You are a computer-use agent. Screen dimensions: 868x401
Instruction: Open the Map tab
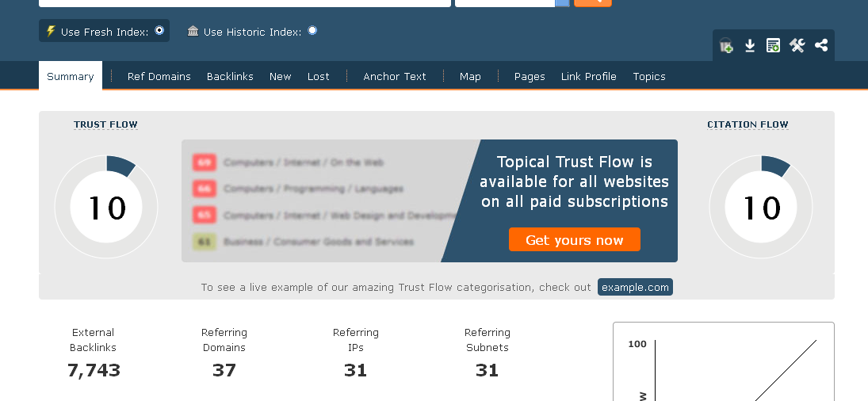pos(470,76)
